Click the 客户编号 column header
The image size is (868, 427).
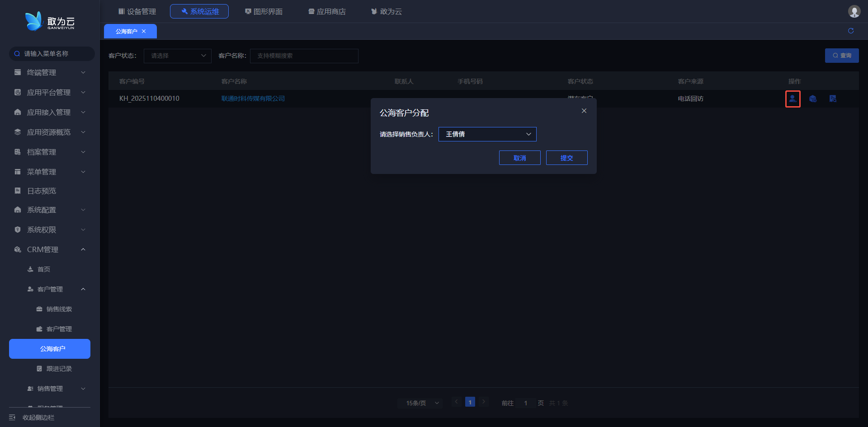click(132, 81)
